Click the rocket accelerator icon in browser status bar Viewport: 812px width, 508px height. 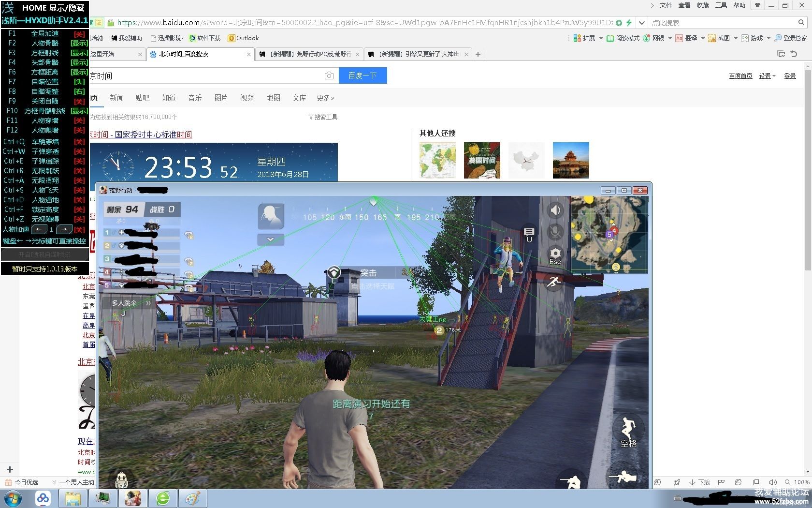pyautogui.click(x=677, y=482)
